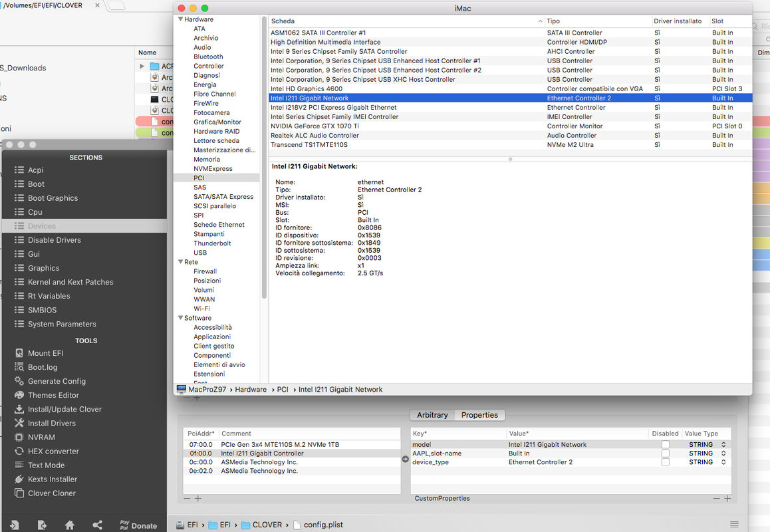
Task: Select Wi-Fi under Rete
Action: coord(201,309)
